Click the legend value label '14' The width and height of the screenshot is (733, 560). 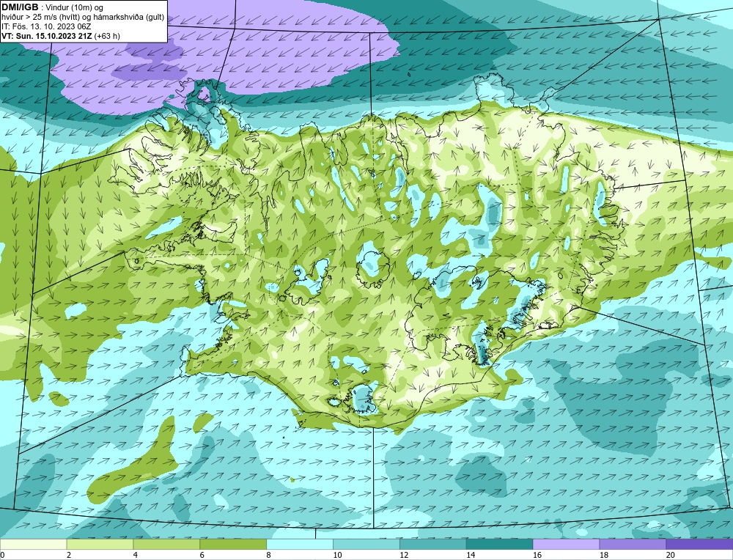[471, 555]
